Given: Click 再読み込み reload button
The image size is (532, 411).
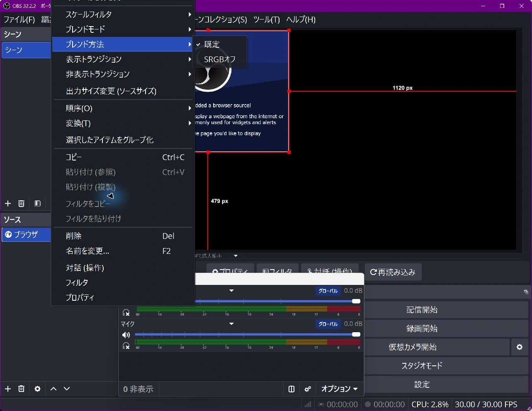Looking at the screenshot, I should tap(393, 272).
